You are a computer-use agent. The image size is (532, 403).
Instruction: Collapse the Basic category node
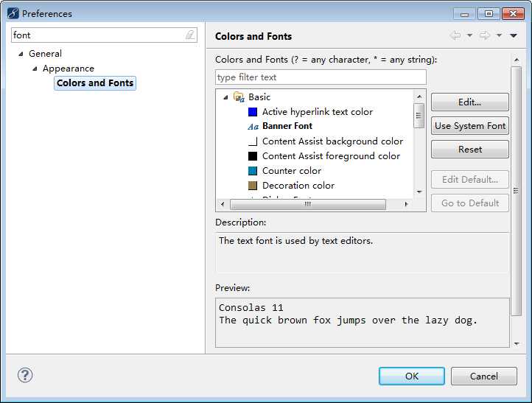225,97
